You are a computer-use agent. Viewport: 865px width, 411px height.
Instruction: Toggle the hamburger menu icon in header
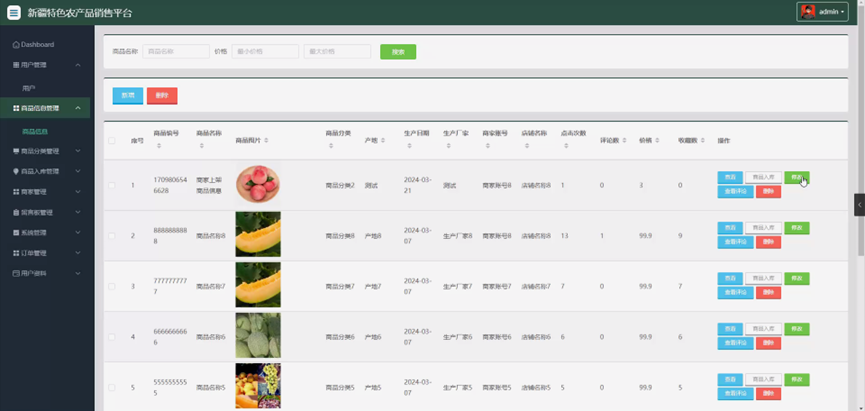[x=14, y=12]
